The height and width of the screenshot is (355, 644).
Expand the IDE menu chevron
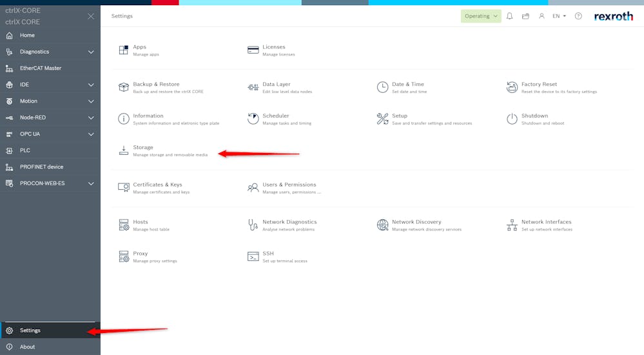pos(91,85)
